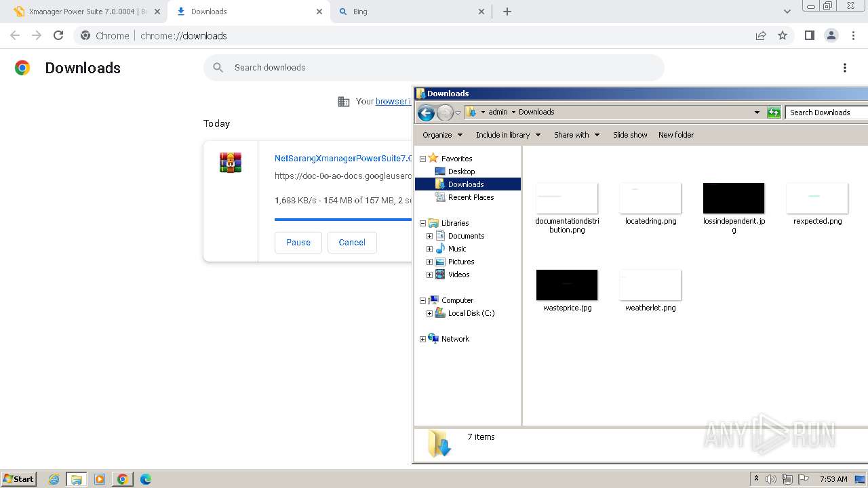
Task: Open Chrome three-dot main menu
Action: [853, 35]
